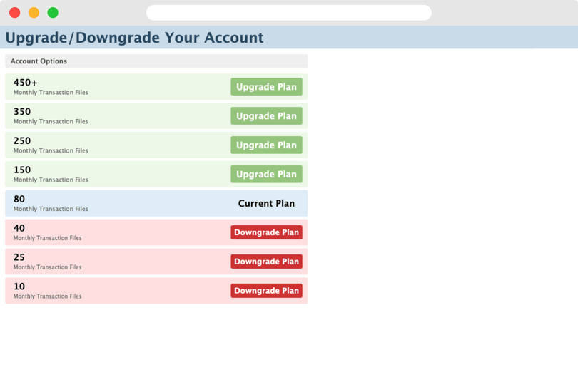Minimize the window using the yellow button
Screen dimensions: 578x392
[34, 13]
